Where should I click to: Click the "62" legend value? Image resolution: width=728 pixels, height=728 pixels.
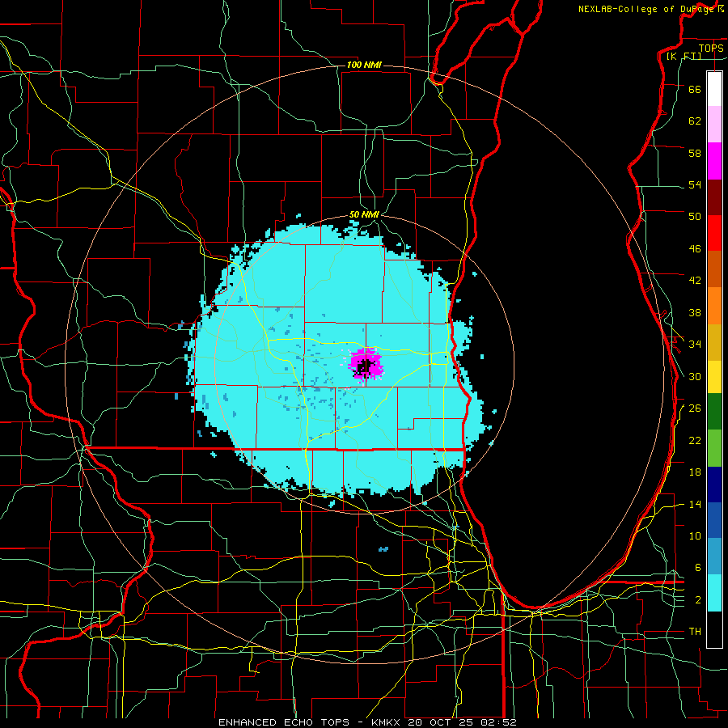coord(695,121)
